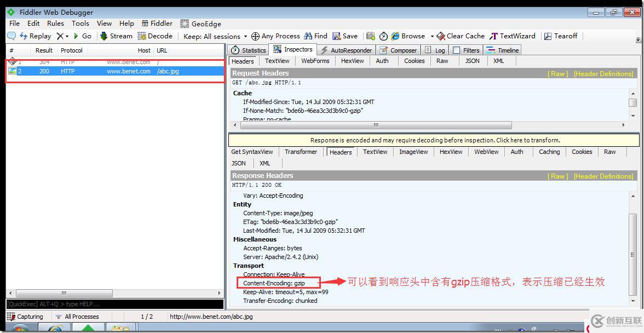Expand the Browse dropdown arrow
The image size is (644, 333).
click(432, 37)
